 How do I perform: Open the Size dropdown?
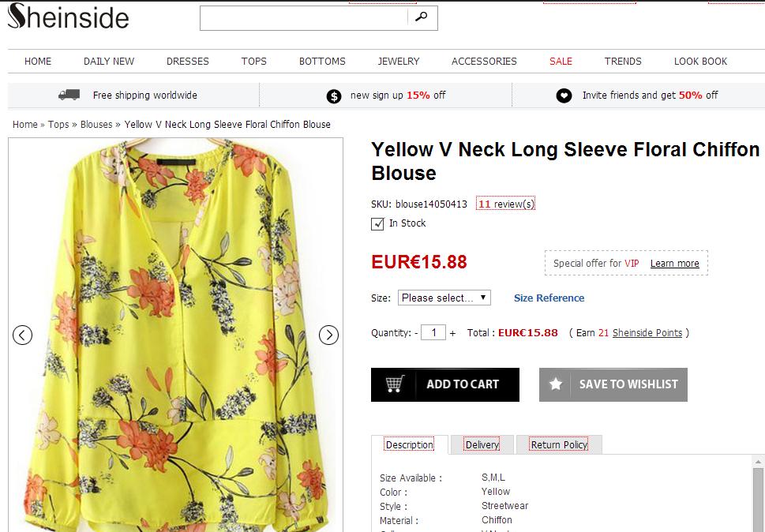pyautogui.click(x=444, y=298)
